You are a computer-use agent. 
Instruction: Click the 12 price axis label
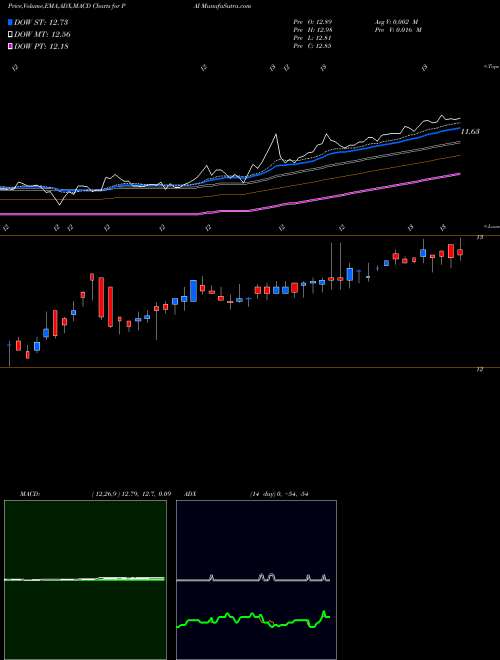[x=479, y=370]
